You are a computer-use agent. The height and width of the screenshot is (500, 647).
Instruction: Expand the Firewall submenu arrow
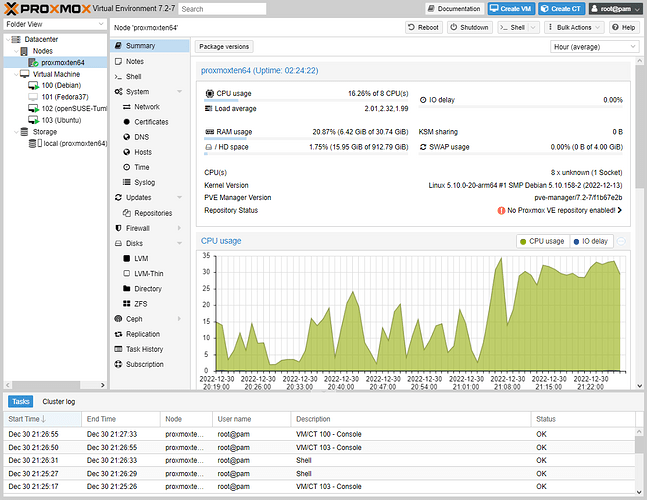click(x=179, y=228)
